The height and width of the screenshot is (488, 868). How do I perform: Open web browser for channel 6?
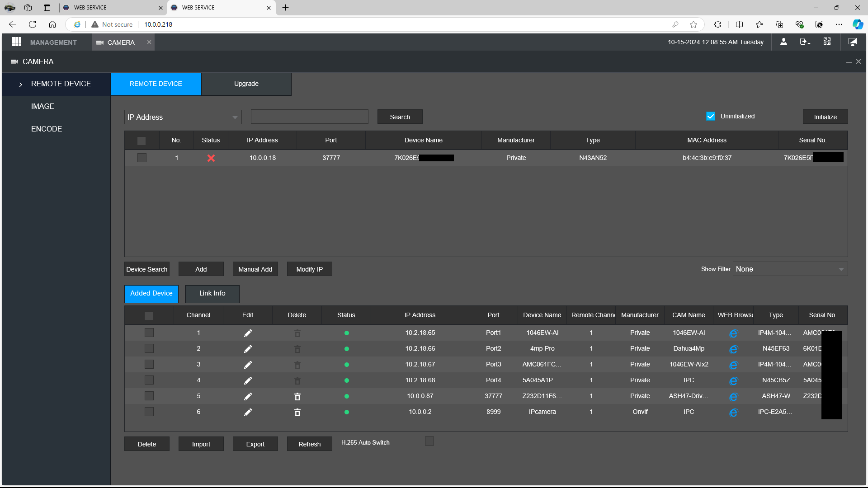pos(733,413)
